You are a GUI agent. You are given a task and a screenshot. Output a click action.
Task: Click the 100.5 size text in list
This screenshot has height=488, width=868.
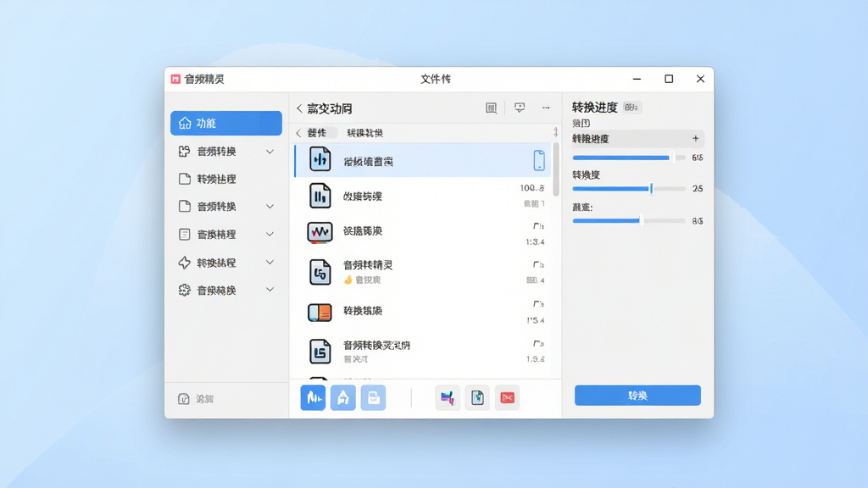pos(532,188)
